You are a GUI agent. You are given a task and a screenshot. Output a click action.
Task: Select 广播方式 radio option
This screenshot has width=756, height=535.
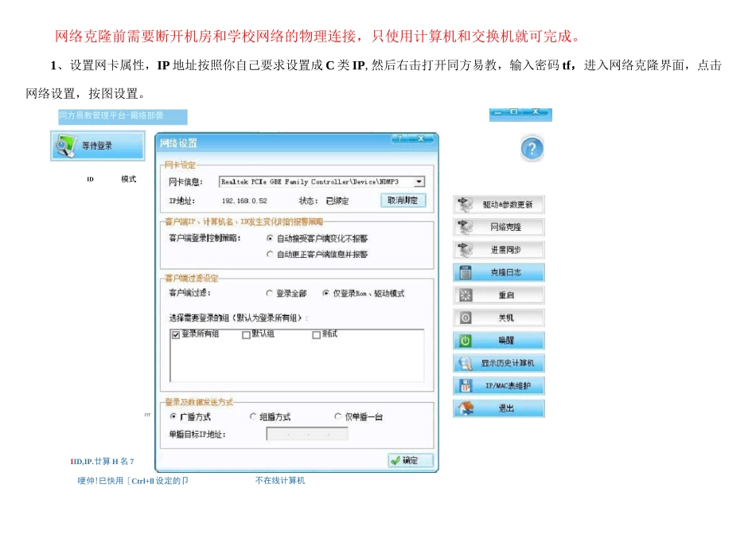[x=173, y=416]
